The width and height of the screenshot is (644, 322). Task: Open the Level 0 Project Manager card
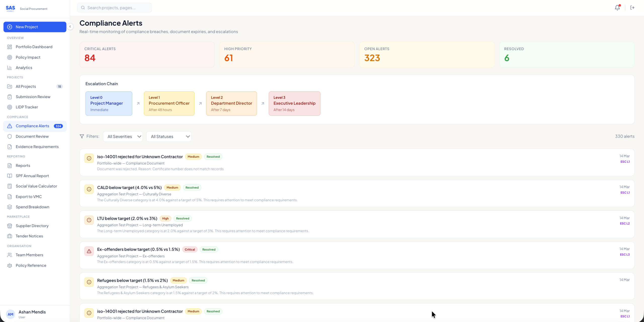pos(109,103)
